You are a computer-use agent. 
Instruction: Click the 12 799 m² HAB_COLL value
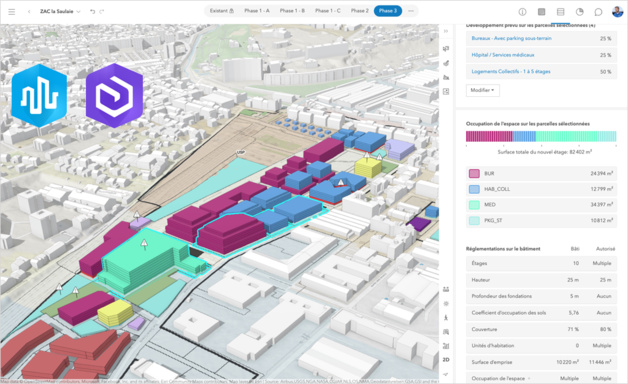601,189
